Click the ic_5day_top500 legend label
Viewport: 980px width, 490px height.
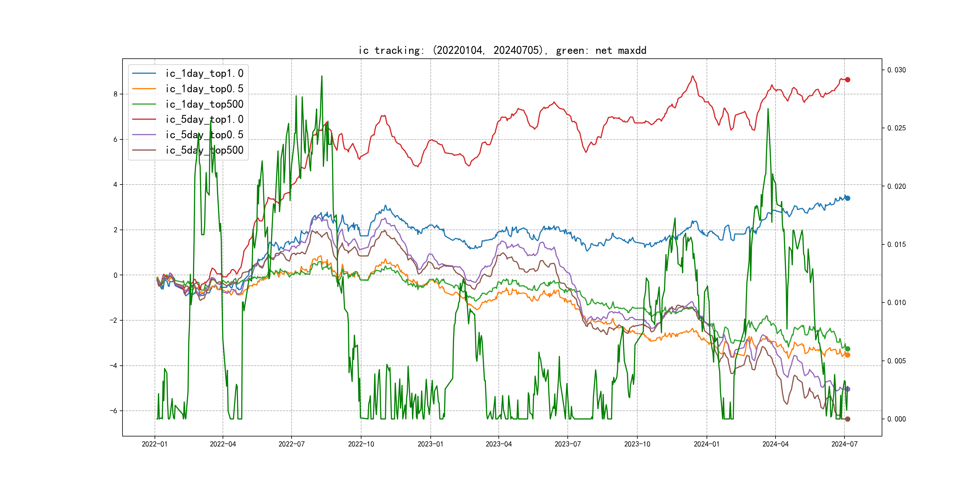coord(204,150)
